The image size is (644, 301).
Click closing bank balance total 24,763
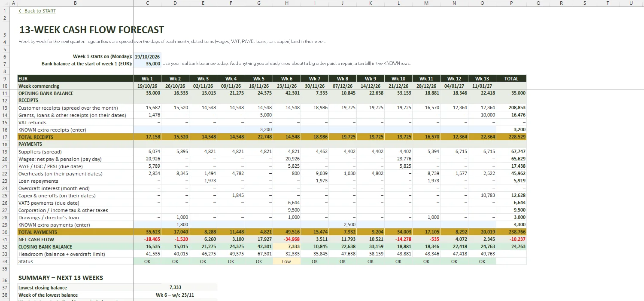[x=511, y=247]
